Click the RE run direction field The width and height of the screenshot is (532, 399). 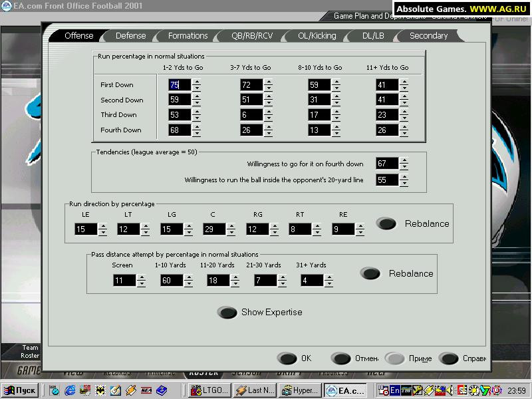pyautogui.click(x=343, y=229)
